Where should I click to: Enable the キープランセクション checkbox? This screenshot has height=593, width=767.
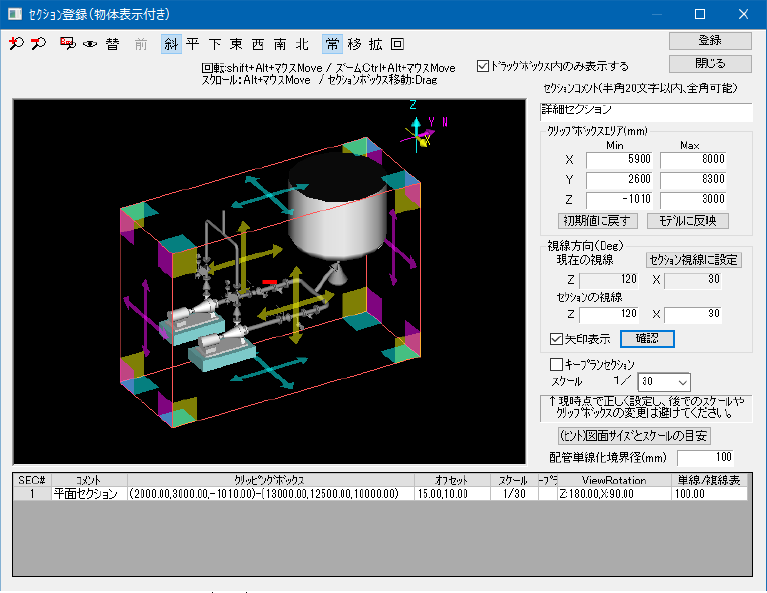pyautogui.click(x=556, y=364)
